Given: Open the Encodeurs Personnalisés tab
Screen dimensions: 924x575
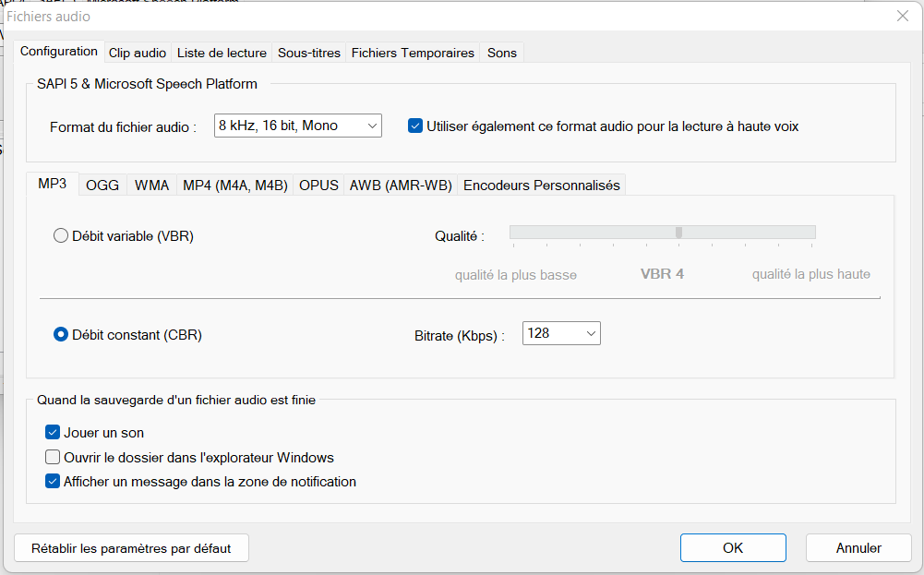Looking at the screenshot, I should tap(541, 185).
